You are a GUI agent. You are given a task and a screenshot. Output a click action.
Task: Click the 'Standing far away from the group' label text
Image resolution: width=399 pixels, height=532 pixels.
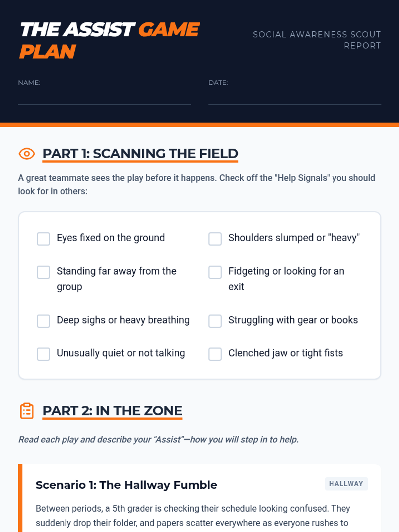pos(116,279)
